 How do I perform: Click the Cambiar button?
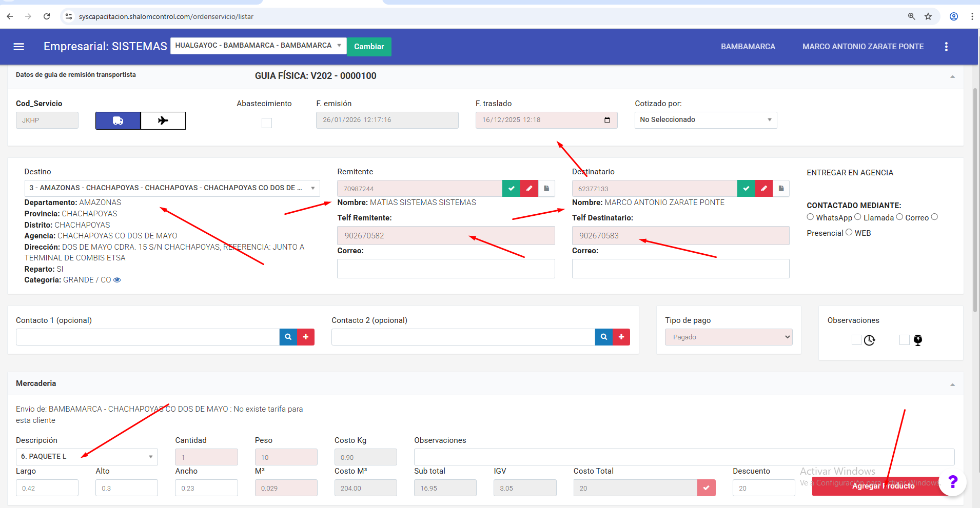369,47
